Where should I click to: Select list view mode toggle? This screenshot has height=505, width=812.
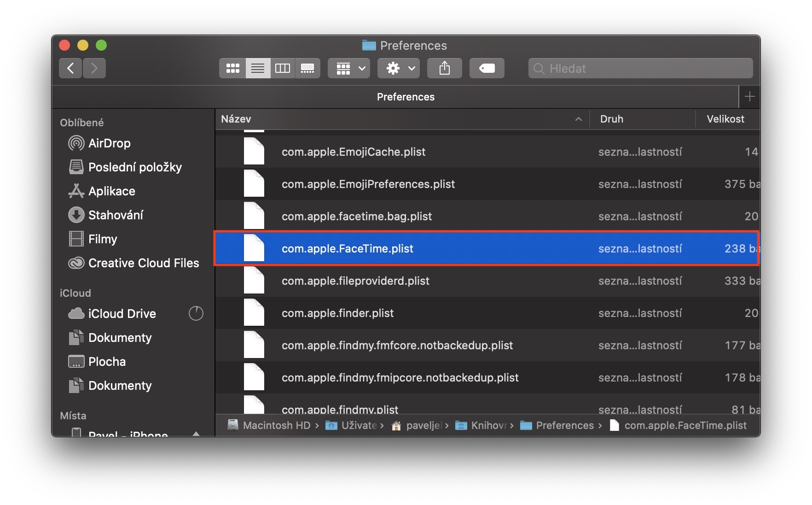tap(258, 68)
